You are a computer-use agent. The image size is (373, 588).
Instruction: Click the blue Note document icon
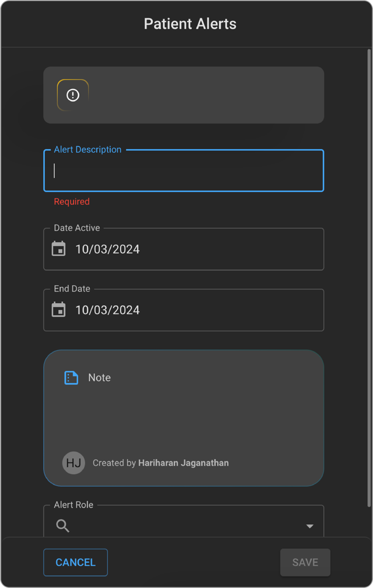click(71, 378)
